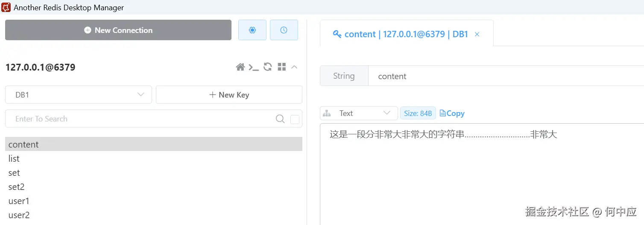The image size is (644, 225).
Task: Click inside the string value text area
Action: pos(482,174)
